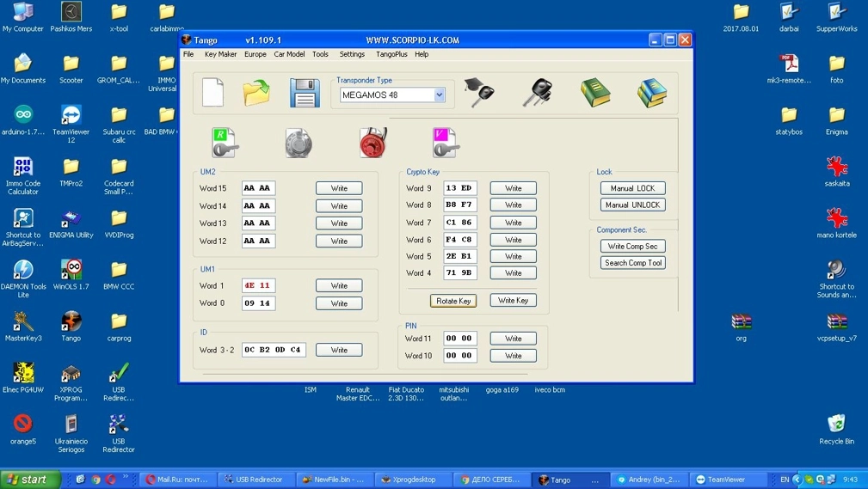Open the File menu
The width and height of the screenshot is (868, 489).
(x=188, y=54)
